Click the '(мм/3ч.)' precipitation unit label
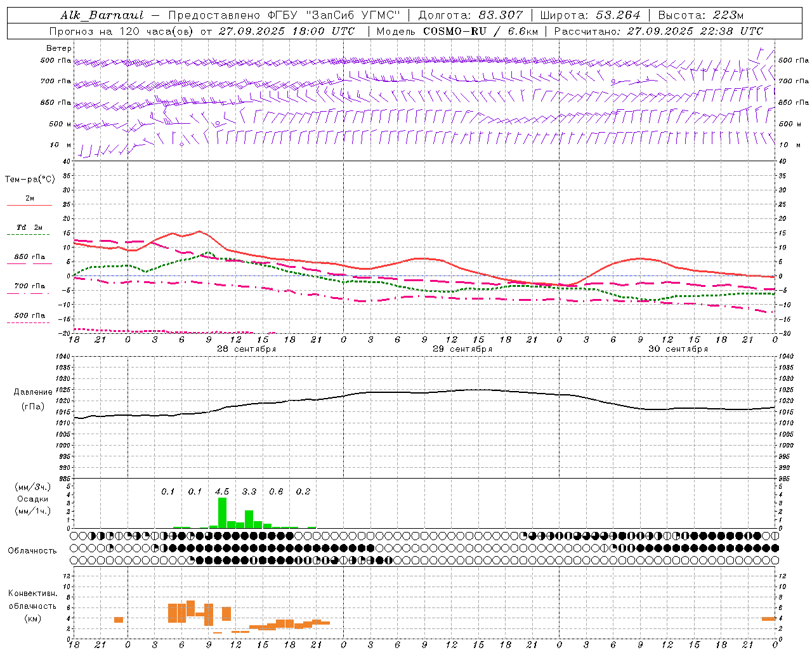This screenshot has width=812, height=650. point(32,487)
